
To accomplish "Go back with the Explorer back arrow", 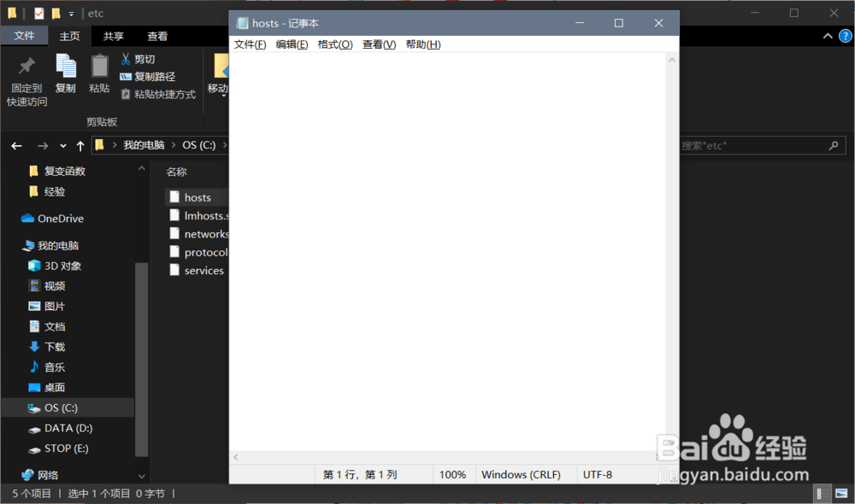I will click(17, 145).
